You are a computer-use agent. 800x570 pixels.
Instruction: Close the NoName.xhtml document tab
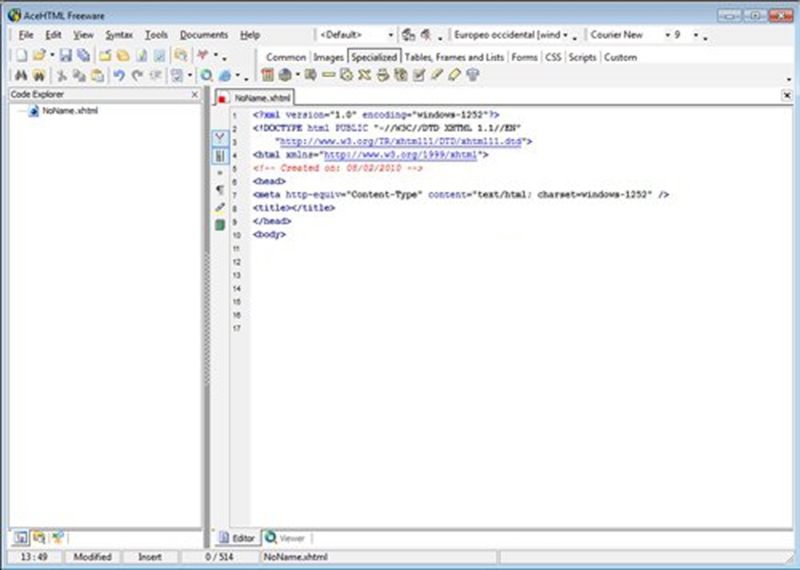coord(787,95)
